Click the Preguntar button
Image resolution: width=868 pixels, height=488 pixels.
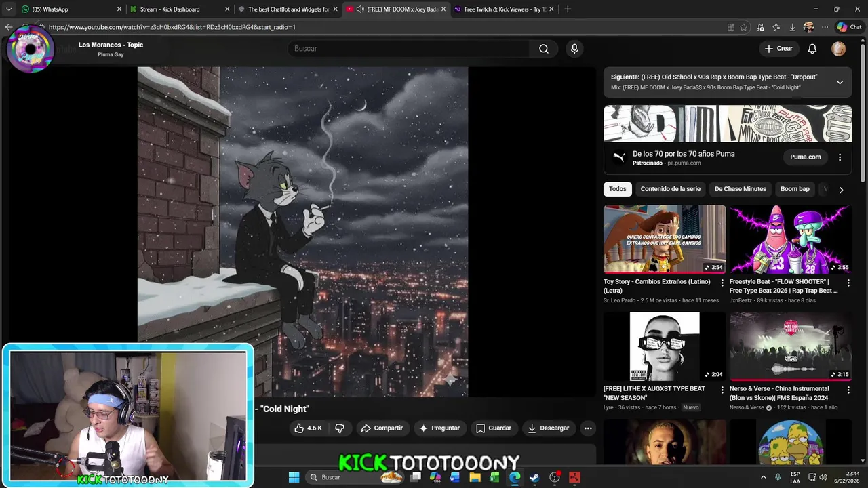coord(439,428)
